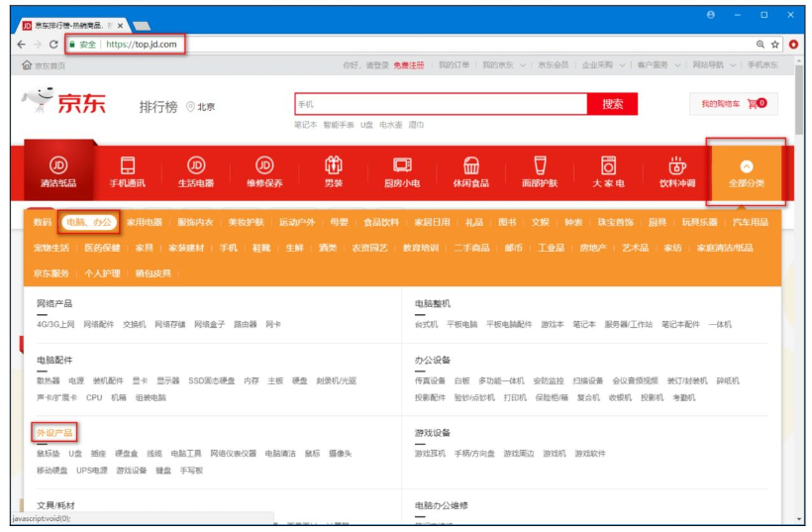Viewport: 812px width, 532px height.
Task: Open 路由器 under 网络产品
Action: click(x=245, y=324)
